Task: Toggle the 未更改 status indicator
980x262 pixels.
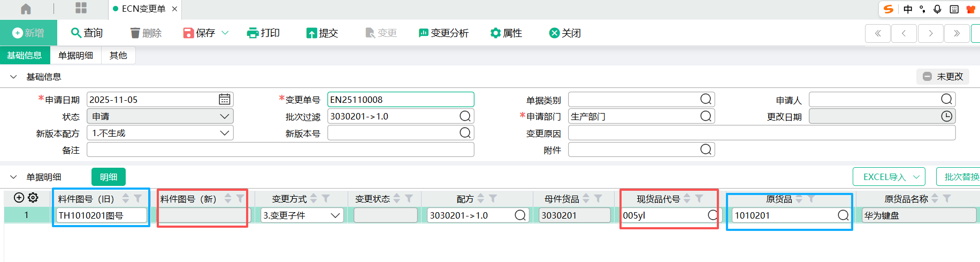Action: click(943, 77)
